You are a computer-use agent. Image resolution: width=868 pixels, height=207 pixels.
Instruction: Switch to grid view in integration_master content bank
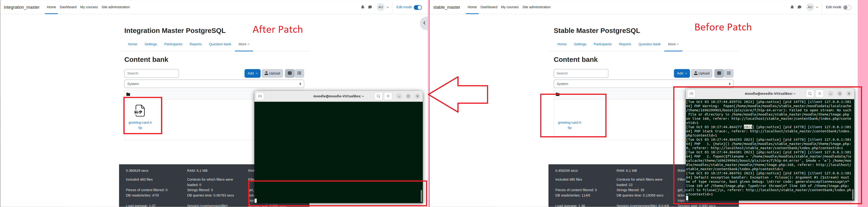click(x=289, y=73)
